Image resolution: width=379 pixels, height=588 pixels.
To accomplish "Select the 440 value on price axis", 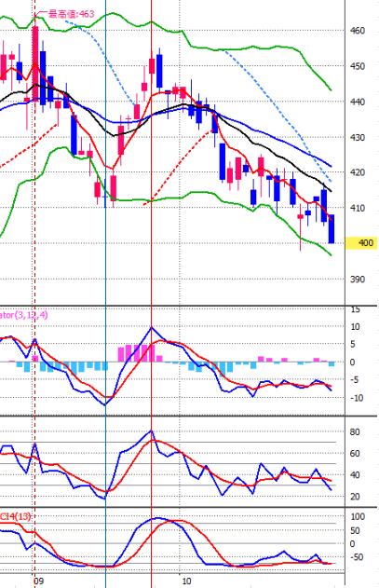I will pyautogui.click(x=358, y=102).
